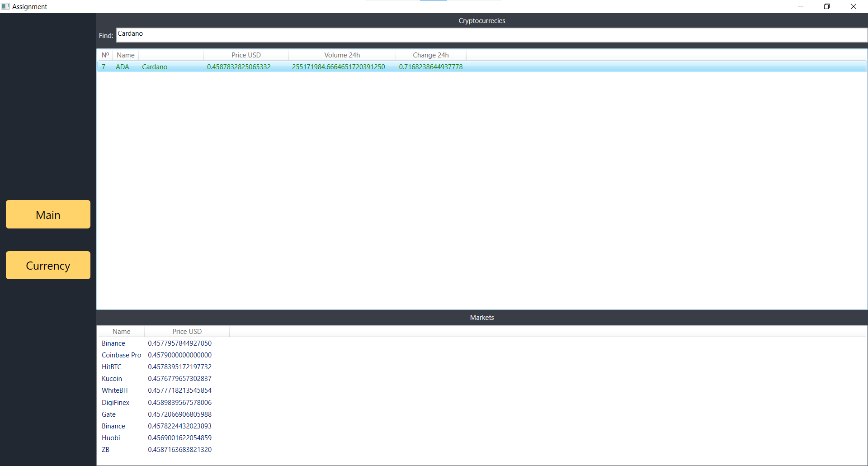
Task: Click price value 0.4587832825065332
Action: tap(239, 67)
